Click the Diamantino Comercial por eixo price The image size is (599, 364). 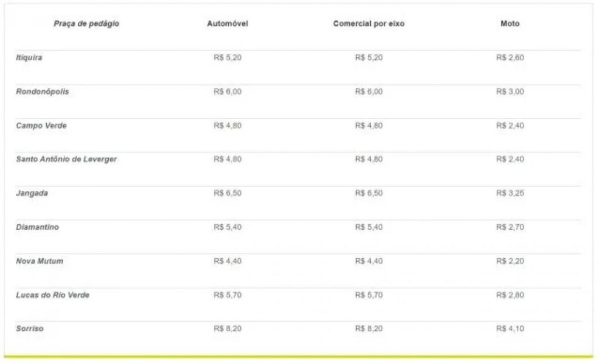pyautogui.click(x=369, y=227)
